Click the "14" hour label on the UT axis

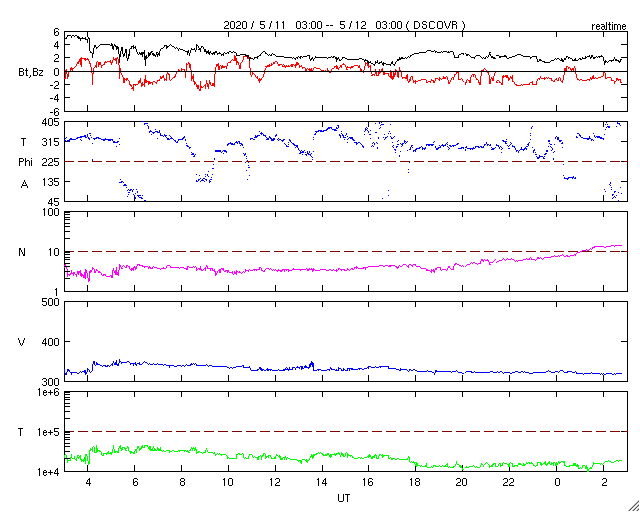tap(322, 482)
